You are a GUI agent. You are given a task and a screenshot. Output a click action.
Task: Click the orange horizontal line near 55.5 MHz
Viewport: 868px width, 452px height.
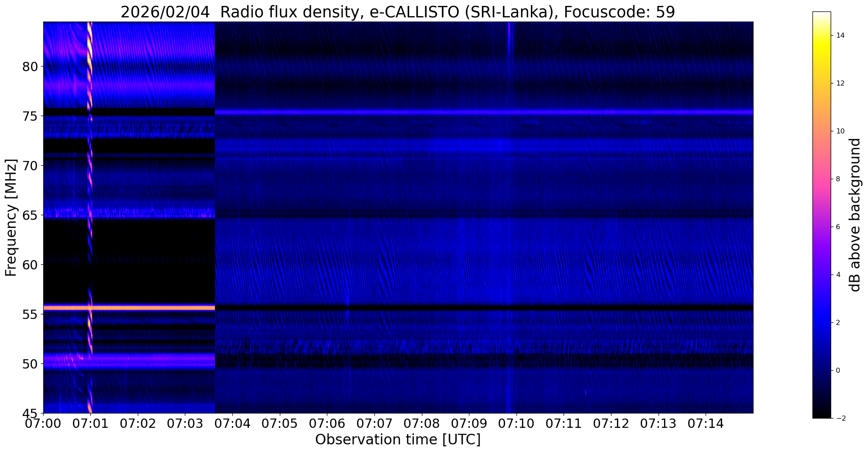pos(129,308)
